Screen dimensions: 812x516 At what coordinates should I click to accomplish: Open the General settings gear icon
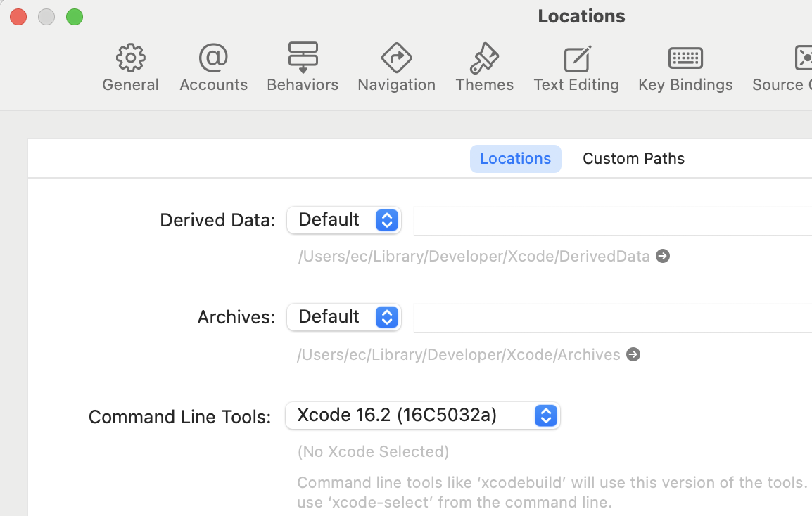click(x=130, y=58)
